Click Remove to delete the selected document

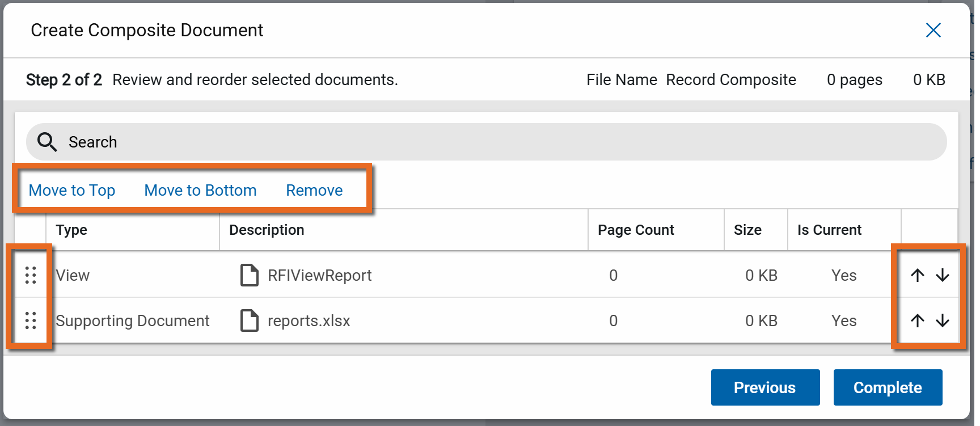pos(314,191)
